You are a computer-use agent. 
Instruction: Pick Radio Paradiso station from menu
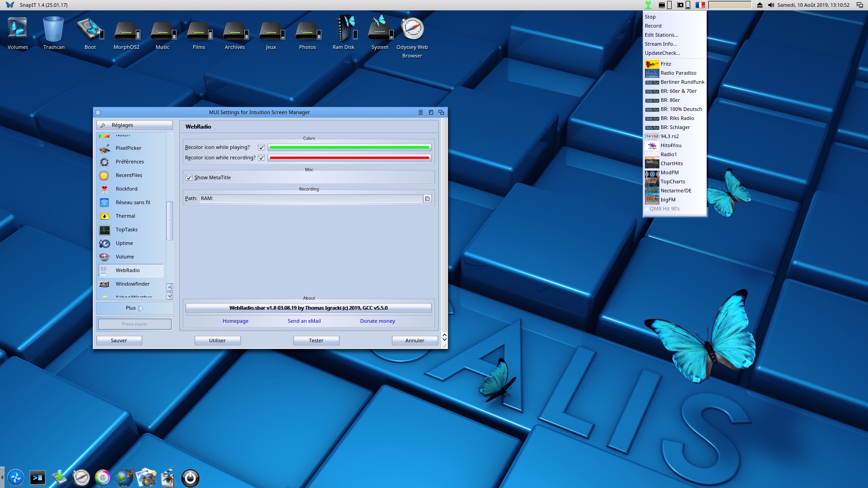pyautogui.click(x=674, y=73)
